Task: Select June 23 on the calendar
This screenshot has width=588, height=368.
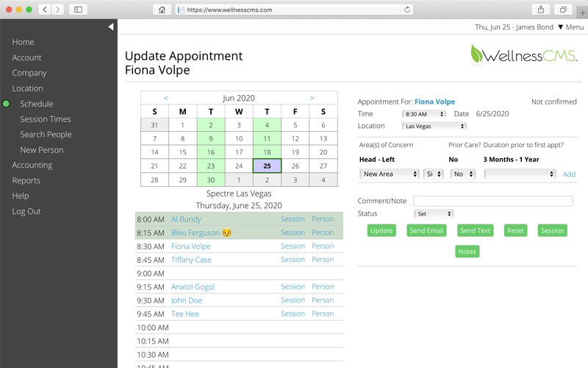Action: [211, 166]
